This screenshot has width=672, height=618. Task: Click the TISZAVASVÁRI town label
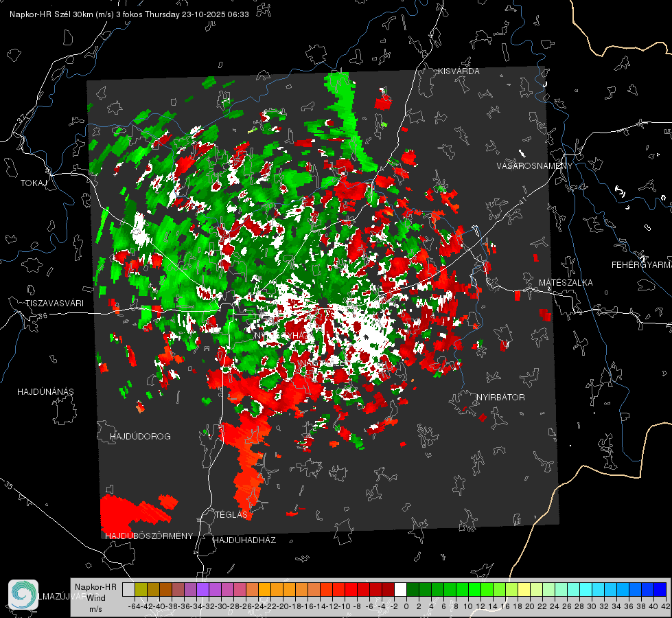tap(54, 304)
